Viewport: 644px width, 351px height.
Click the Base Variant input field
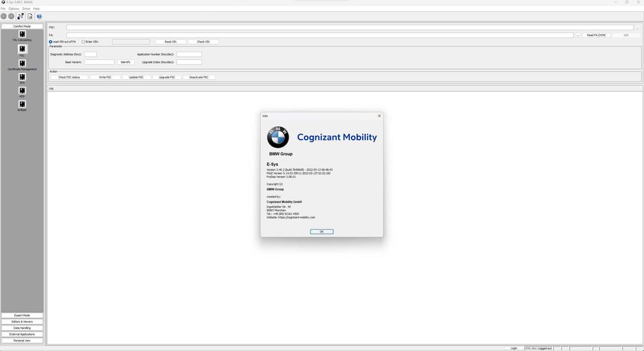click(99, 62)
